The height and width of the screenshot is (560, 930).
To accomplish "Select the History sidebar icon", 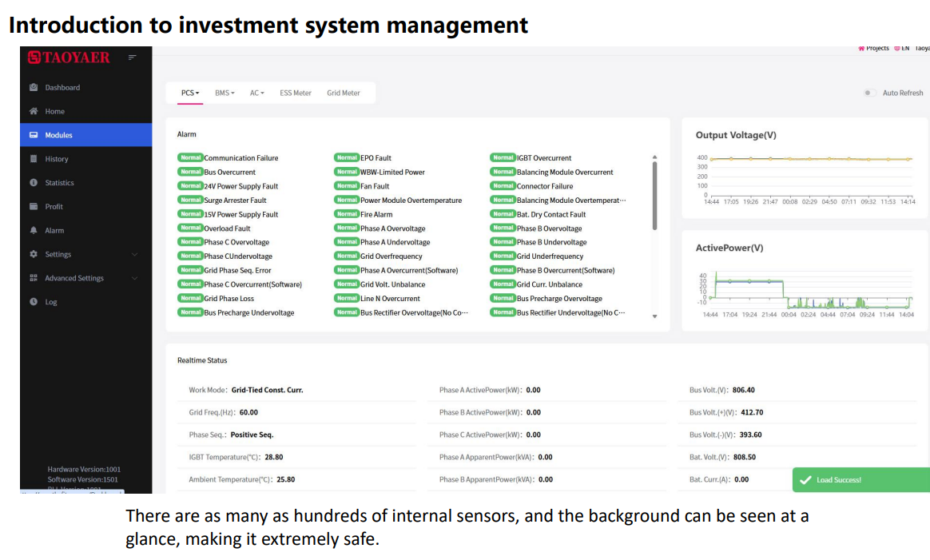I will tap(34, 159).
